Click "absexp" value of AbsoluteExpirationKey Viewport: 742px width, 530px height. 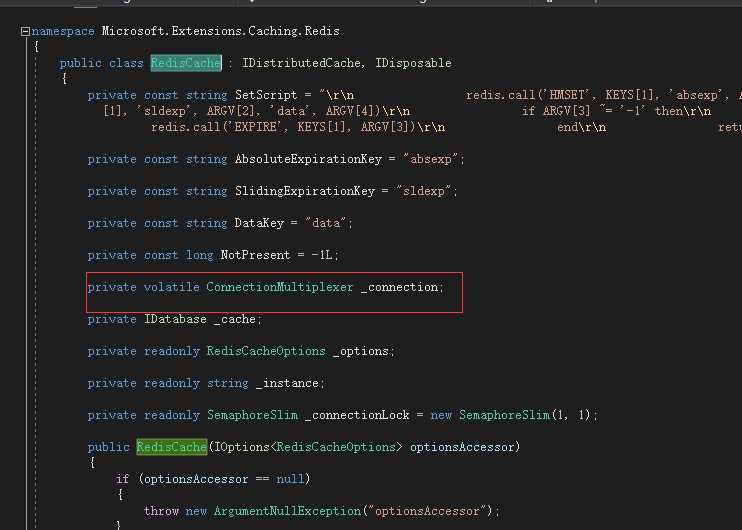(430, 159)
